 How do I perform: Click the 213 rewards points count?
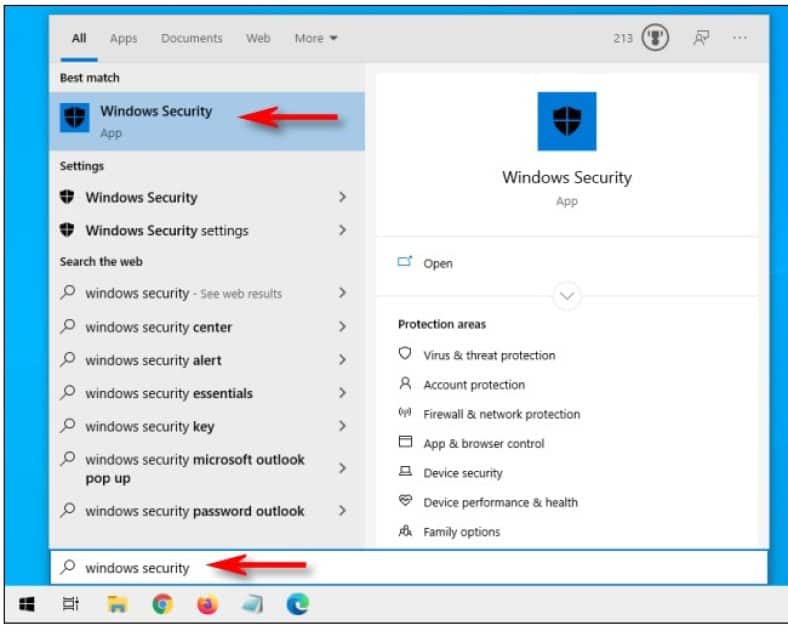pos(623,38)
